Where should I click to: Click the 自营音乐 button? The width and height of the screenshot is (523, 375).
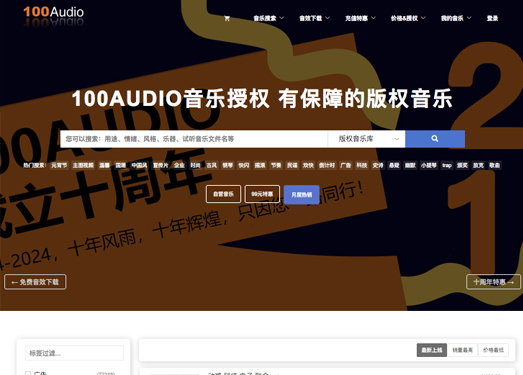point(223,194)
